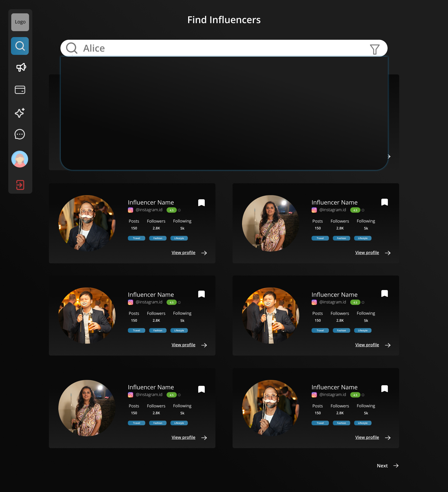Click arrow next to middle-right View profile
Viewport: 448px width, 492px height.
point(388,345)
